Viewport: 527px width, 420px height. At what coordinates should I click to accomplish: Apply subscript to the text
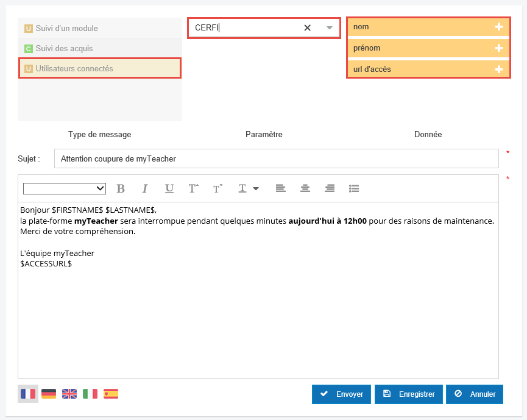coord(218,188)
